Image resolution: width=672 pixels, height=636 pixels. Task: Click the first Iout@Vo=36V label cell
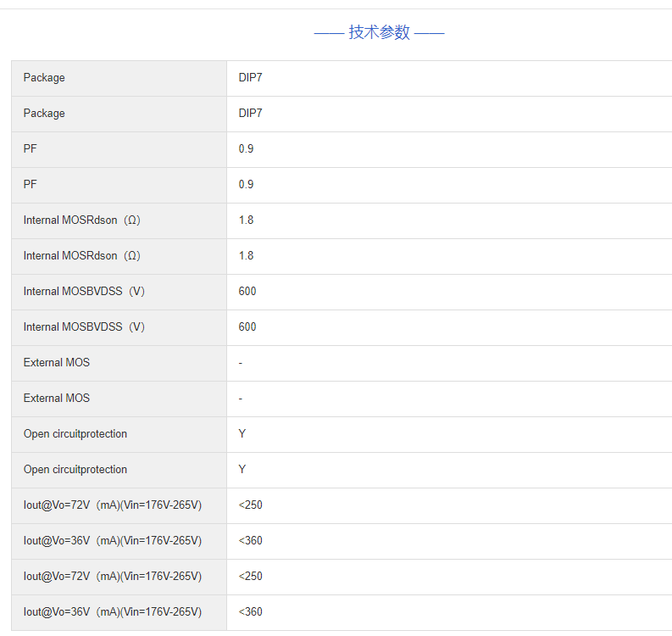pos(112,541)
